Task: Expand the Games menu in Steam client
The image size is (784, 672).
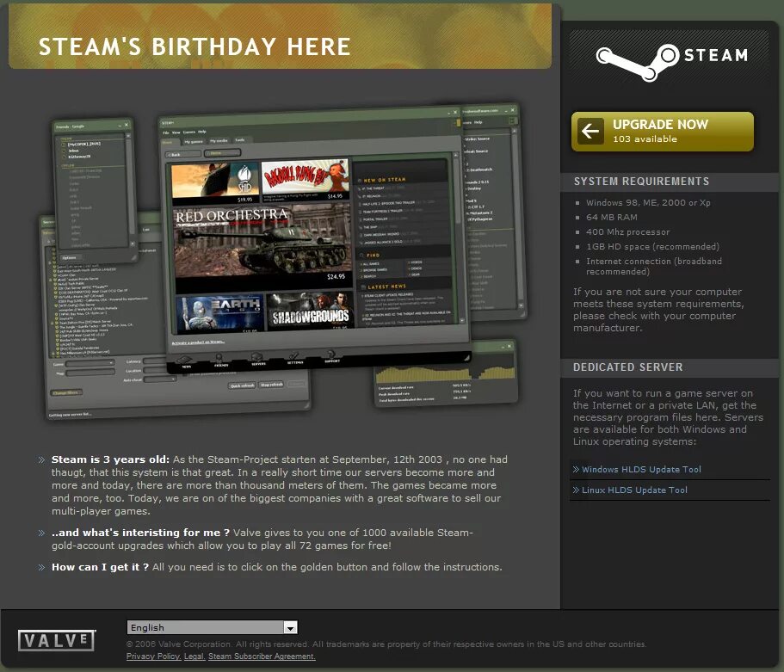Action: pos(189,132)
